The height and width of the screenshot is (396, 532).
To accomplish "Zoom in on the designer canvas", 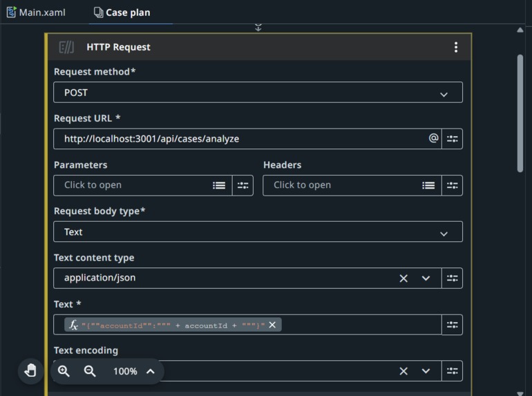I will pos(64,371).
